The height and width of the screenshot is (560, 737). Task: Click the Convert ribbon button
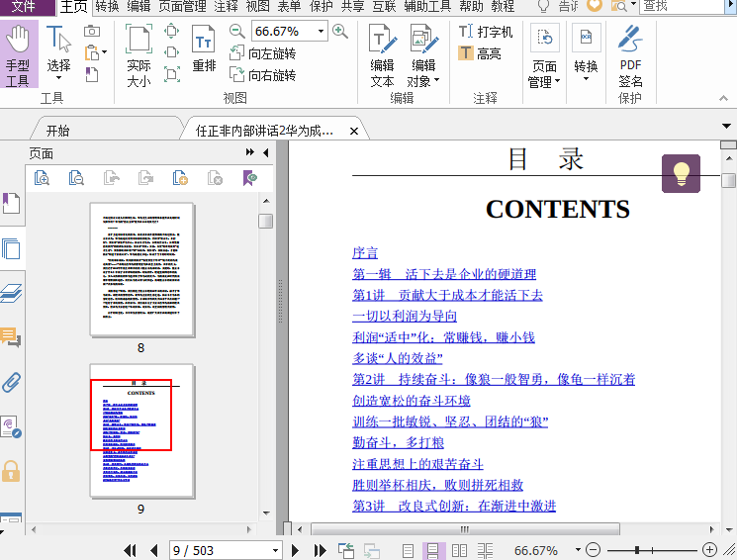586,52
